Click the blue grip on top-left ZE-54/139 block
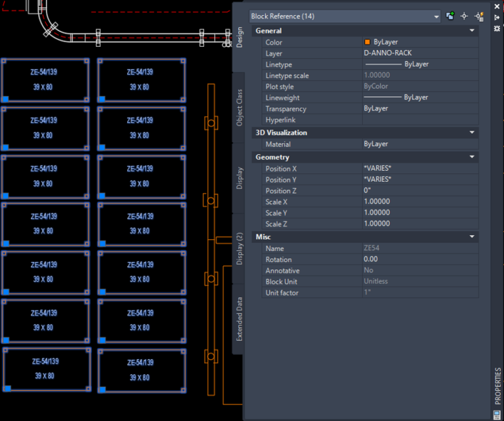504x421 pixels. coord(6,99)
